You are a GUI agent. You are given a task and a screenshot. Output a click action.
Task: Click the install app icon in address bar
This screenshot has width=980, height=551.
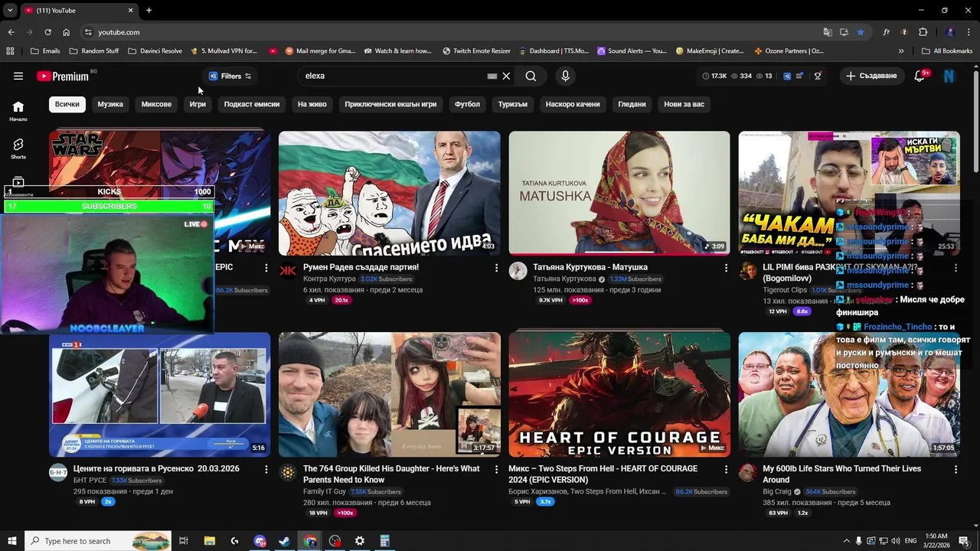pos(844,32)
